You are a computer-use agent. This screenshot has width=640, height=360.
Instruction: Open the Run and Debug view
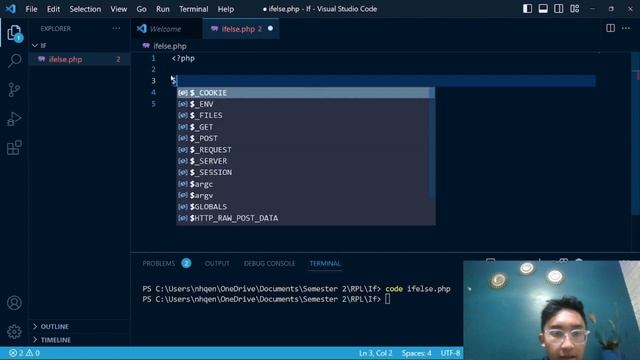14,119
